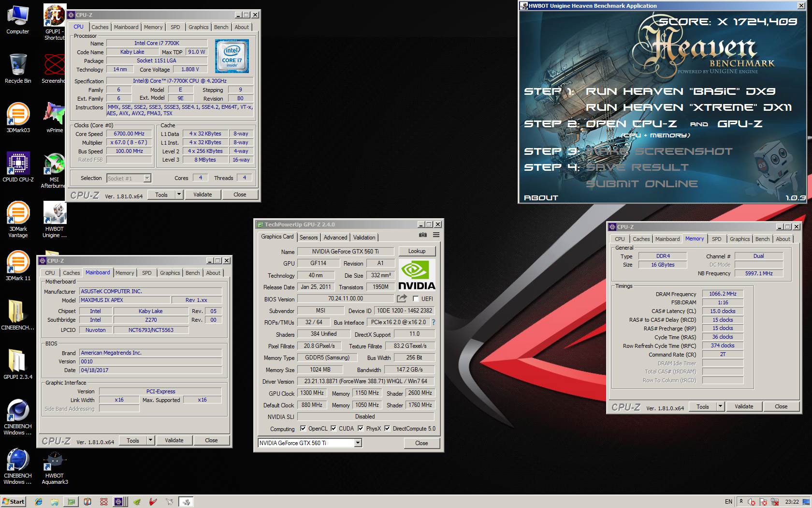Click SUBMIT ONLINE in HWBOT Heaven window
812x508 pixels.
click(642, 184)
